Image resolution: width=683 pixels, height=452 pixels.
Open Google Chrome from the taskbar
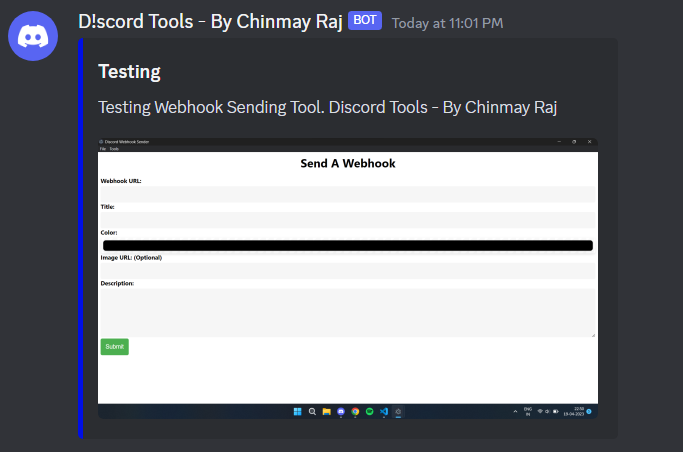(x=355, y=412)
